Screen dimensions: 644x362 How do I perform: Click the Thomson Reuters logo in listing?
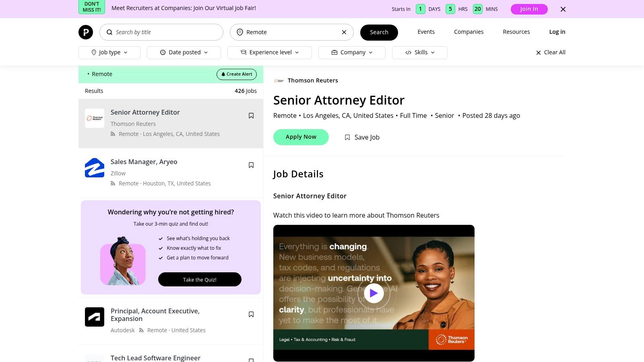click(95, 118)
